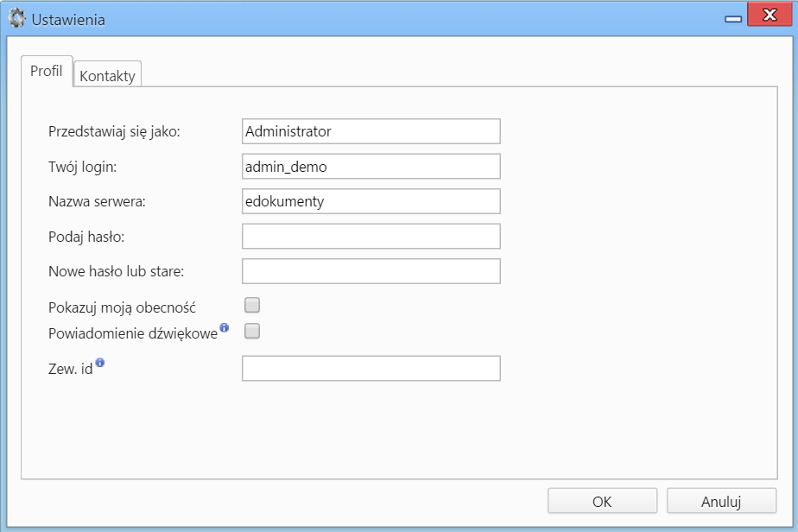Click the Twój login input field

371,167
